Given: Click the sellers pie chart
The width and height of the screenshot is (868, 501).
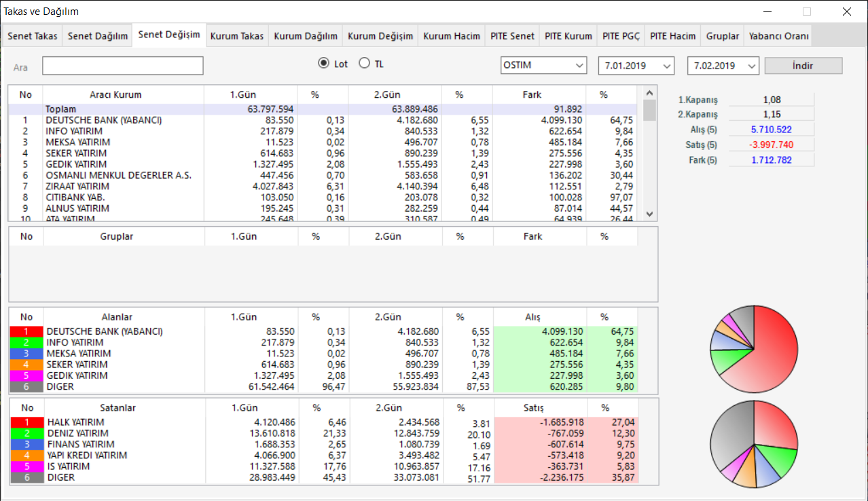Looking at the screenshot, I should pyautogui.click(x=754, y=444).
